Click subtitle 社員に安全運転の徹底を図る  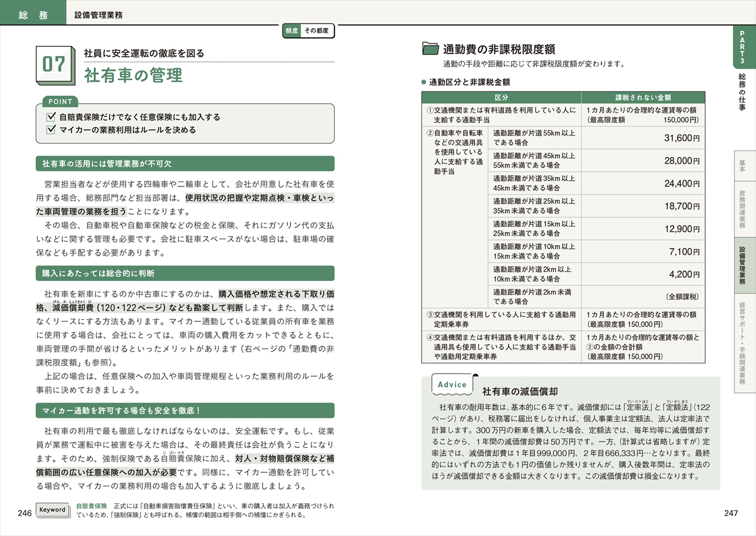coord(144,53)
